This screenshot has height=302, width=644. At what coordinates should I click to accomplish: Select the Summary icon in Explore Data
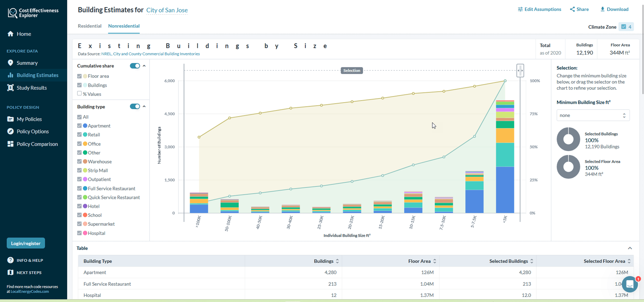[10, 63]
